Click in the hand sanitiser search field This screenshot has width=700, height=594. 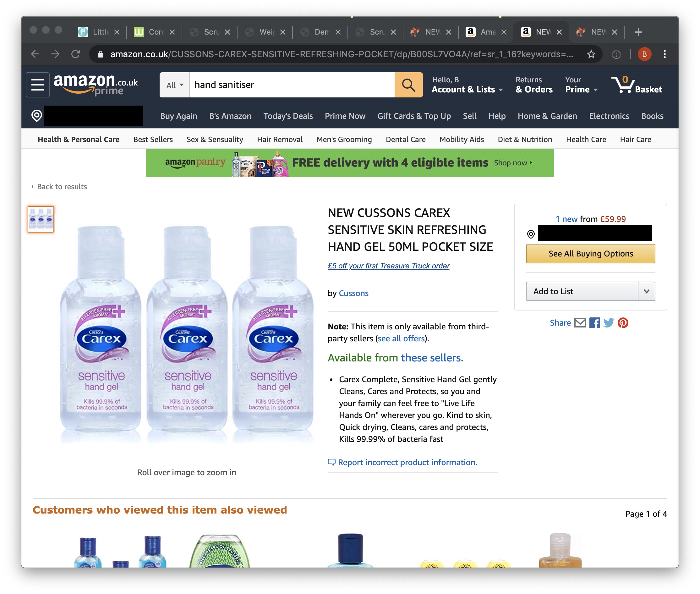[x=292, y=85]
